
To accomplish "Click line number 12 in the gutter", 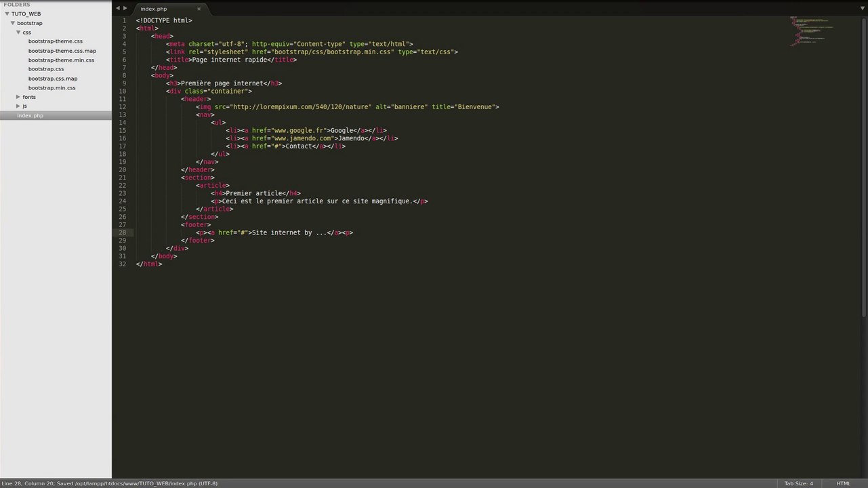I will point(122,106).
